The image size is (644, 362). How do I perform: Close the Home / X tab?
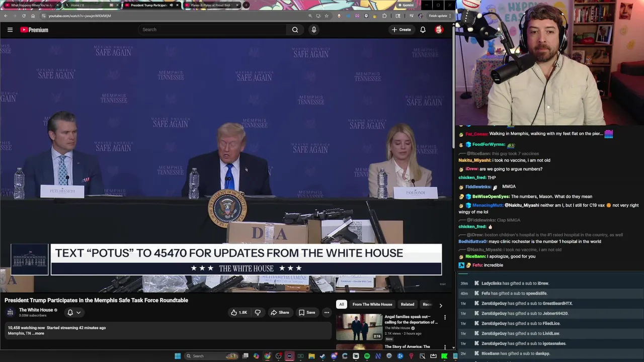pos(118,5)
